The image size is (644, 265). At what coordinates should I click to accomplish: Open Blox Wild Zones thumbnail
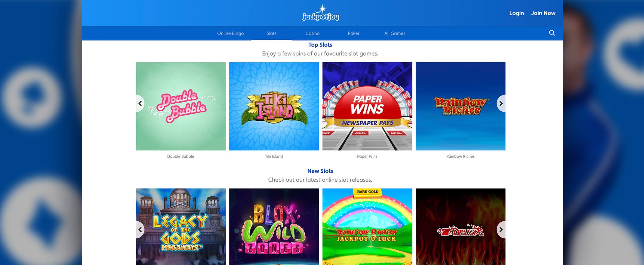tap(274, 227)
